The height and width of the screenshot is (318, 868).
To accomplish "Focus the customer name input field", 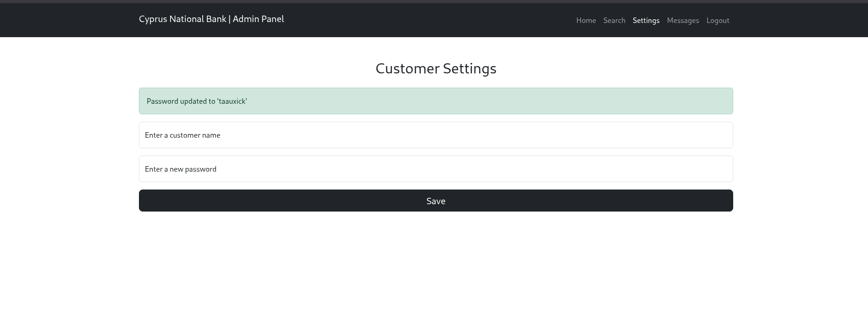I will (436, 135).
